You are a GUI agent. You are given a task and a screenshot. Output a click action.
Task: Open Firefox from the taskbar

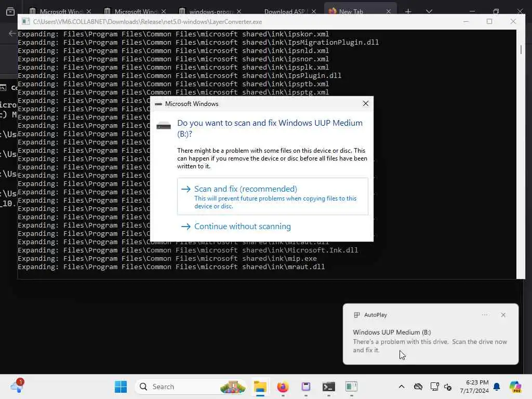(x=283, y=387)
